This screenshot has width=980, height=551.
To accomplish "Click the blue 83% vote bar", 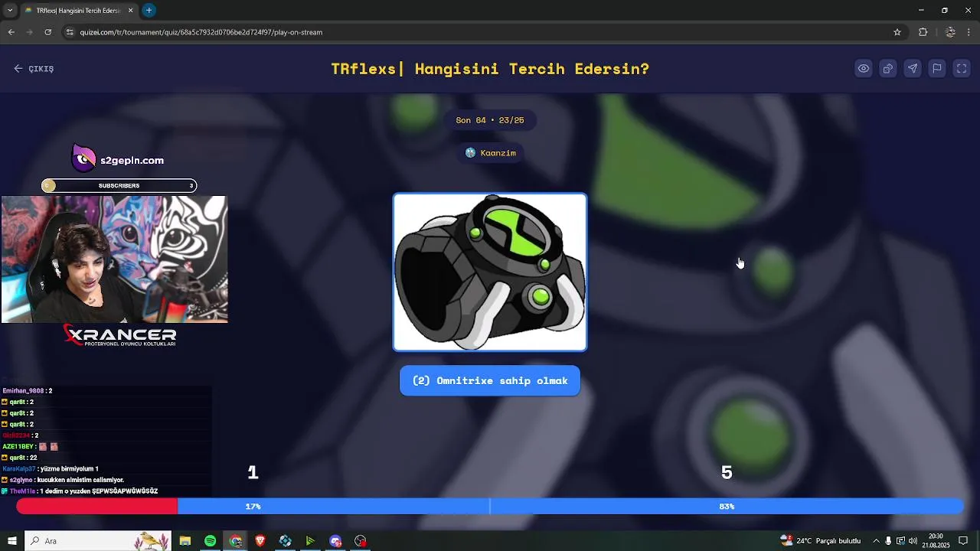I will pos(570,507).
